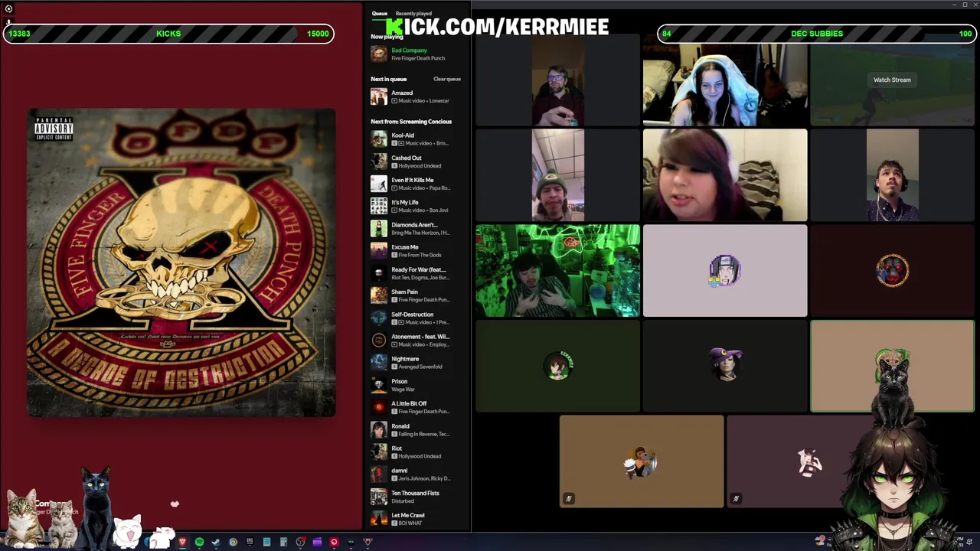Click the avatar in the dark green tile

click(557, 365)
